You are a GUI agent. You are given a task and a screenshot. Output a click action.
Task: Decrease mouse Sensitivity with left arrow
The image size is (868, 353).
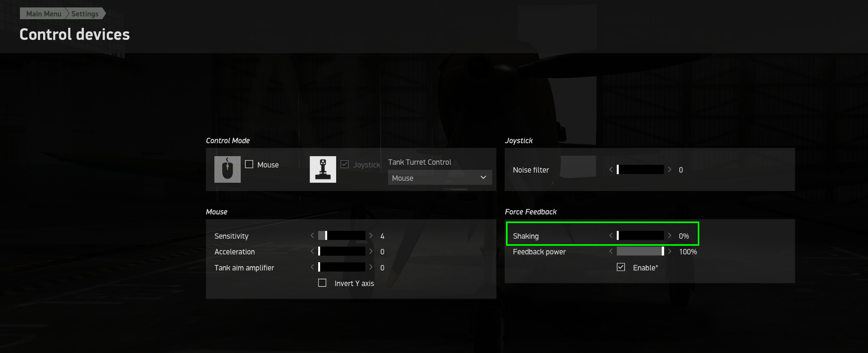312,236
